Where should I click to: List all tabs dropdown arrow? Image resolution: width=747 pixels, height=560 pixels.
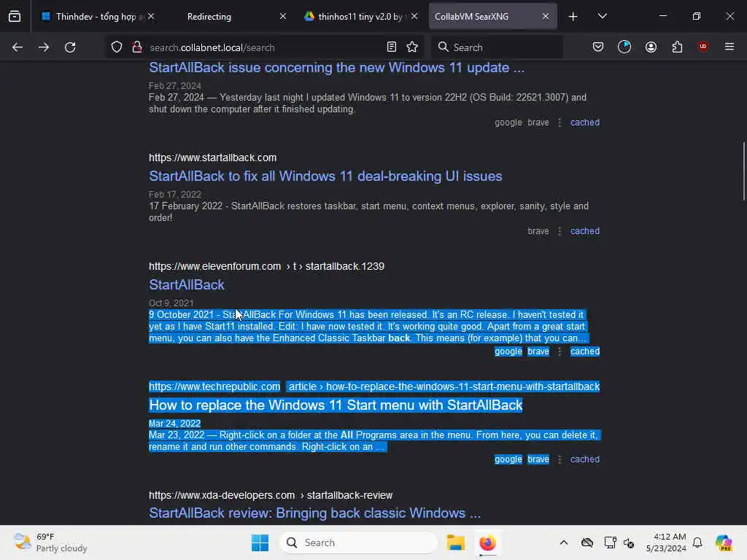click(x=602, y=16)
